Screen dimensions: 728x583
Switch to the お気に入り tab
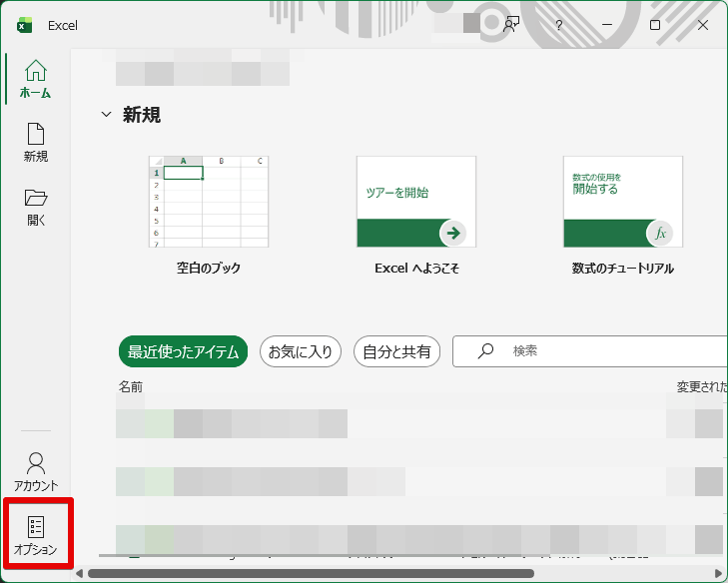pyautogui.click(x=301, y=351)
